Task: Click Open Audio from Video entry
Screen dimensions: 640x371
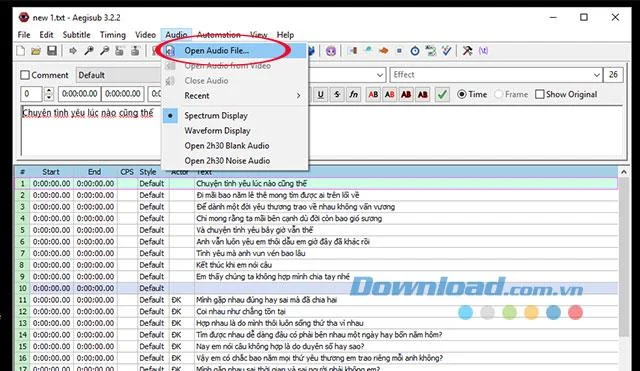Action: [x=227, y=66]
